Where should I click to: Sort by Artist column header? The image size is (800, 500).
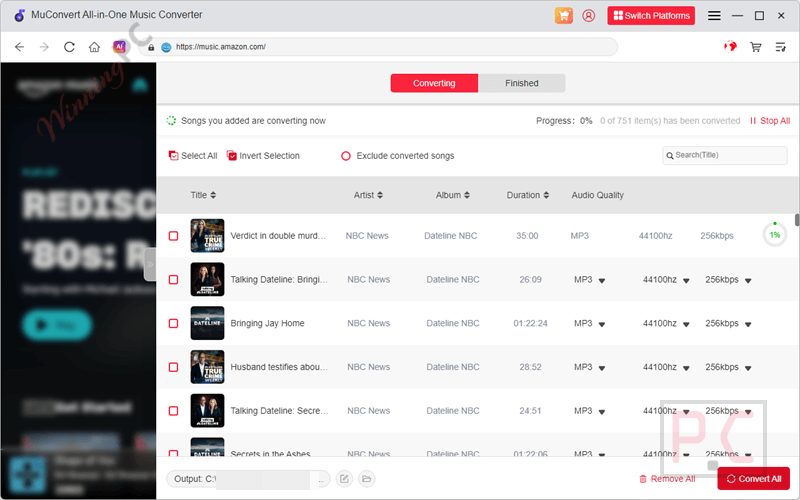pos(368,195)
